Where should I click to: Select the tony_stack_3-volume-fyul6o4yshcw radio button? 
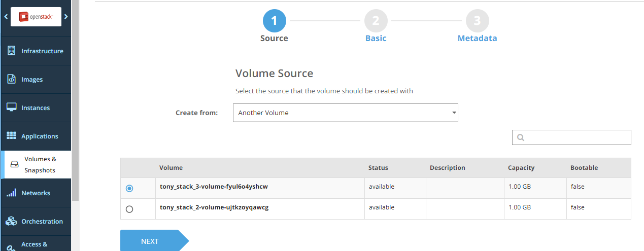[x=129, y=188]
